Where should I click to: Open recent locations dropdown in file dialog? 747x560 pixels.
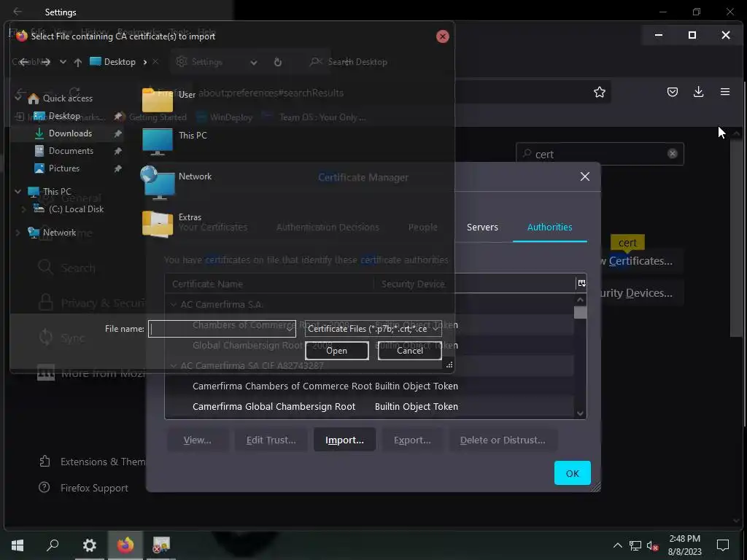pyautogui.click(x=63, y=62)
